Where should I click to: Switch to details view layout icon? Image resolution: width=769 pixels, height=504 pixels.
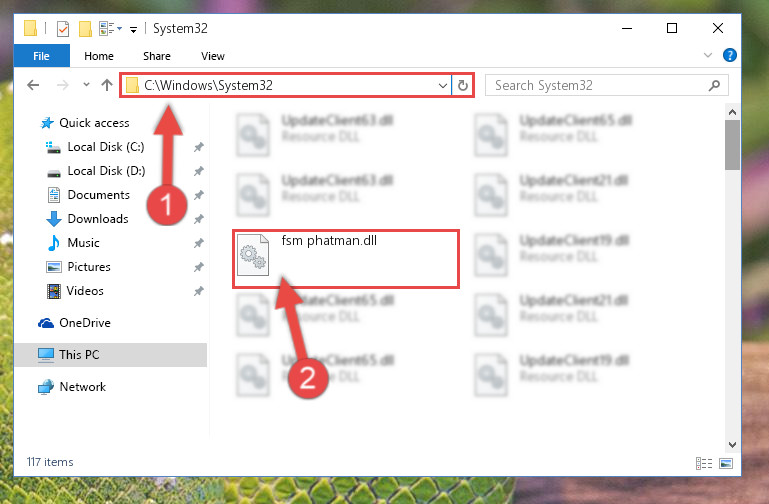tap(704, 463)
